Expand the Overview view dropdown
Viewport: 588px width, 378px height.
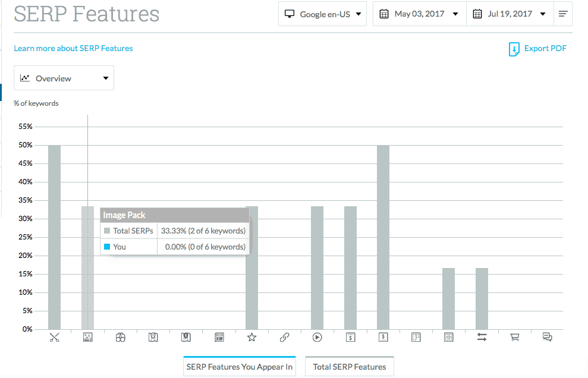point(64,78)
